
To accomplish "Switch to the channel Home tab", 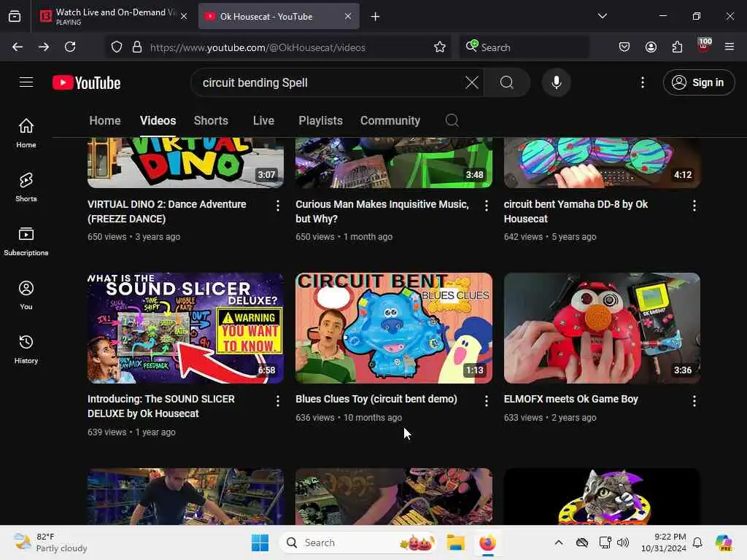I will point(105,120).
